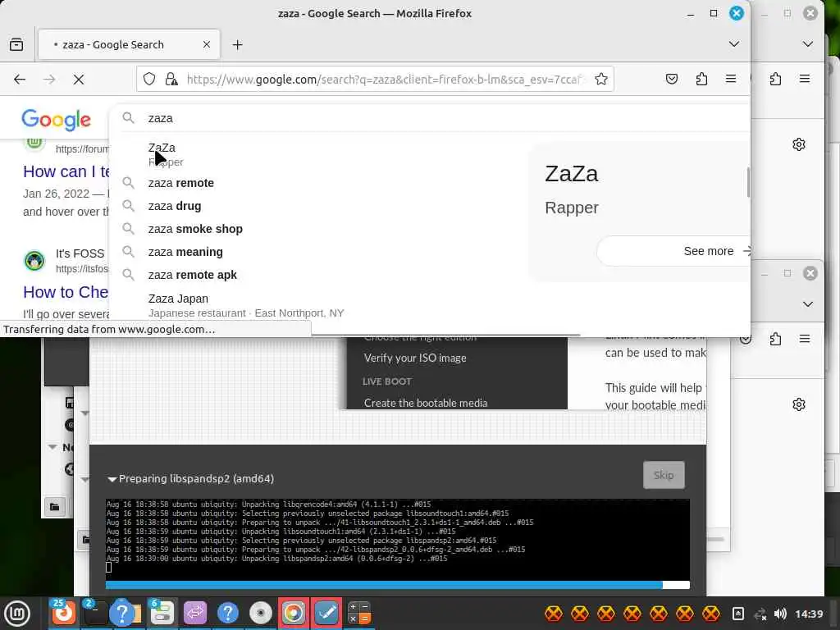Open the color picker taskbar app
The width and height of the screenshot is (840, 630).
tap(294, 614)
